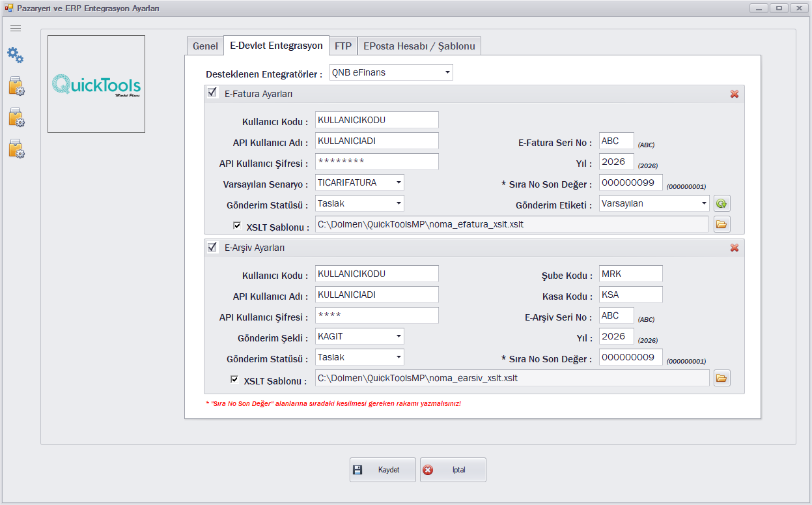812x505 pixels.
Task: Click the window title bar app icon
Action: (9, 8)
